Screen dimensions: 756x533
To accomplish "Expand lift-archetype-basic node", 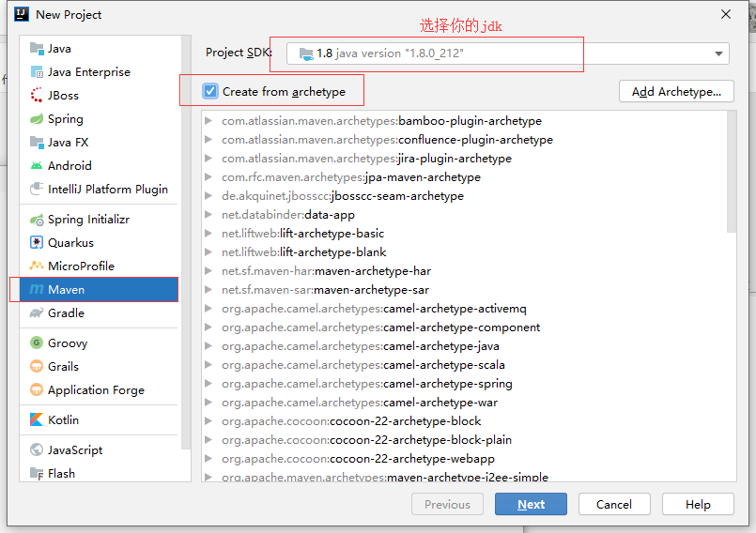I will coord(208,234).
